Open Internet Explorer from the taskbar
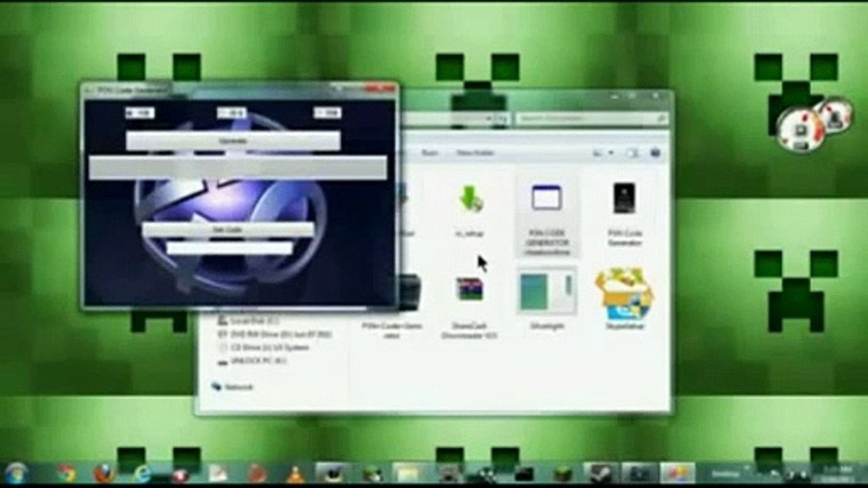868x488 pixels. click(x=142, y=473)
